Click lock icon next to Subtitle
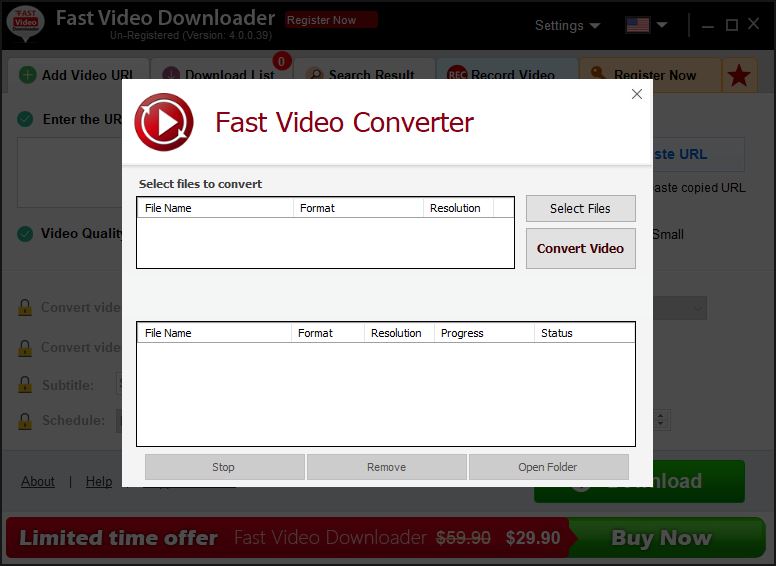Screen dimensions: 776x566 point(25,384)
